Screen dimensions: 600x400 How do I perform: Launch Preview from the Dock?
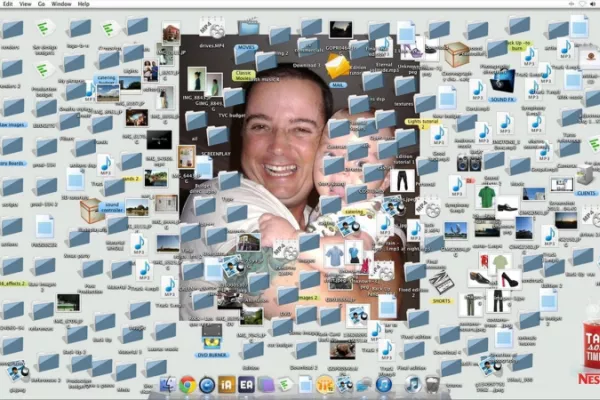click(x=344, y=384)
